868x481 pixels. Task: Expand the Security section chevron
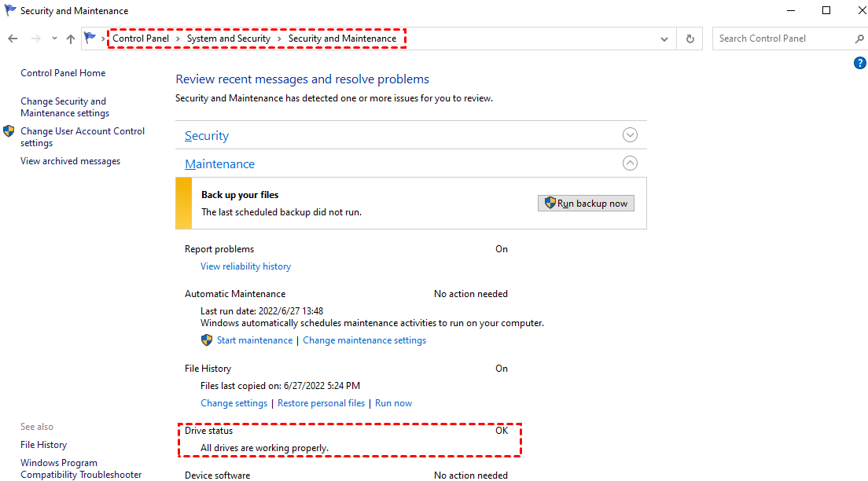point(630,134)
